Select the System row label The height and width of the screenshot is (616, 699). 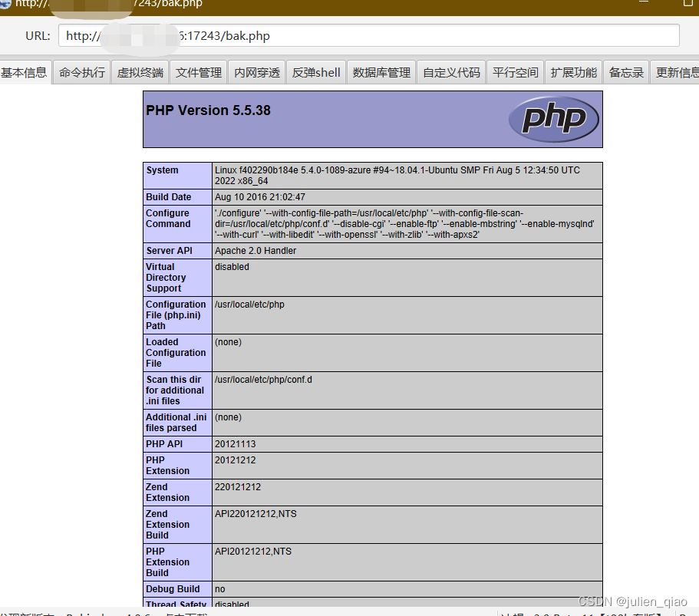(x=162, y=170)
